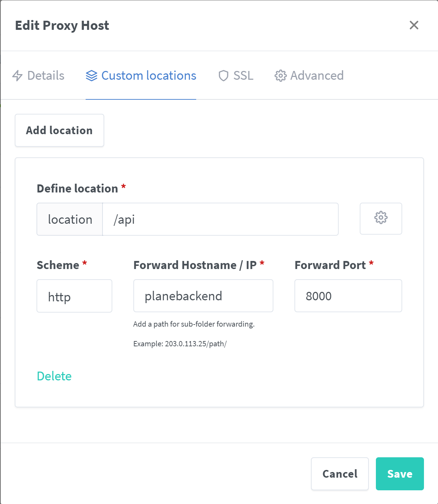Click the Add location button
This screenshot has height=504, width=438.
[x=59, y=130]
